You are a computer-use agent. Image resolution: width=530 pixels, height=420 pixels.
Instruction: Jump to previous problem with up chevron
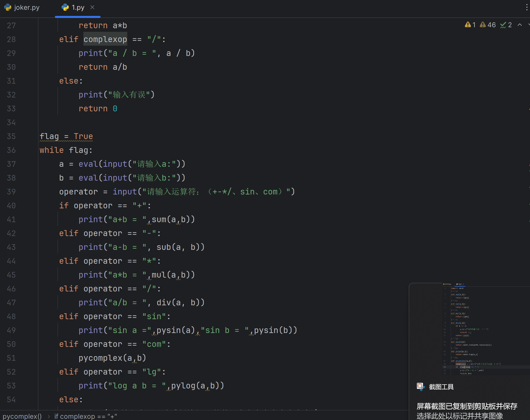520,25
